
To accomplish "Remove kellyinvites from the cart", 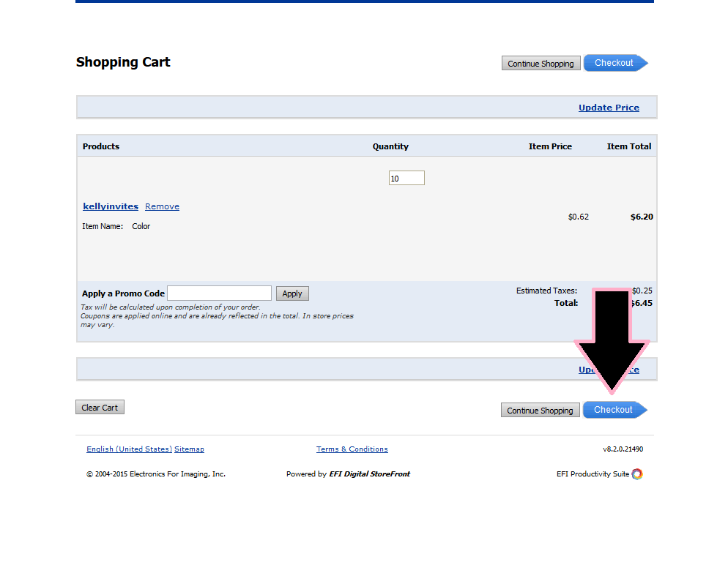I will coord(162,206).
